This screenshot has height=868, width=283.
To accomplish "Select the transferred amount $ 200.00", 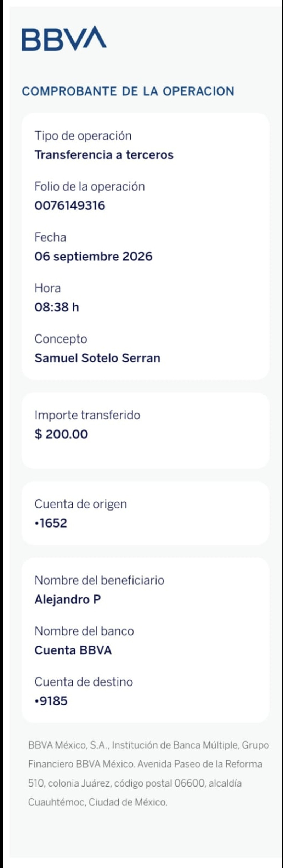I will click(x=61, y=434).
